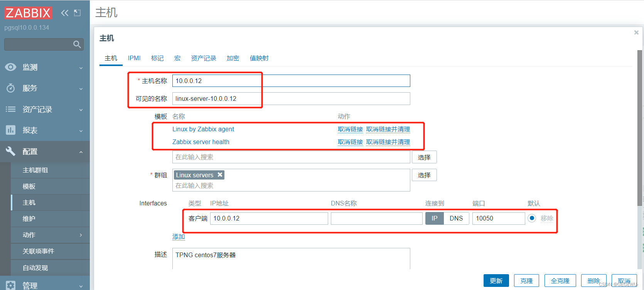Viewport: 644px width, 290px height.
Task: Click the 报表 chart icon
Action: click(x=11, y=130)
